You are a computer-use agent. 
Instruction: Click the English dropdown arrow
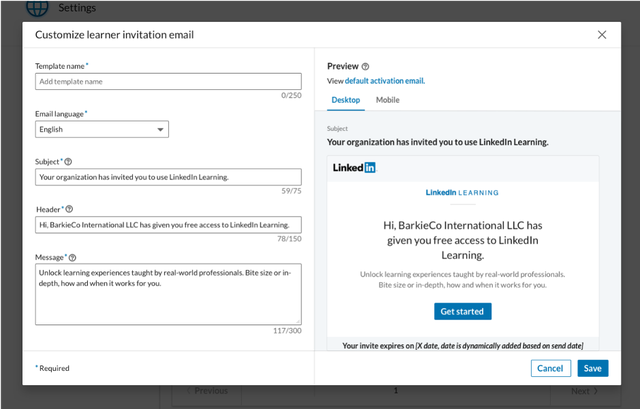pos(160,130)
